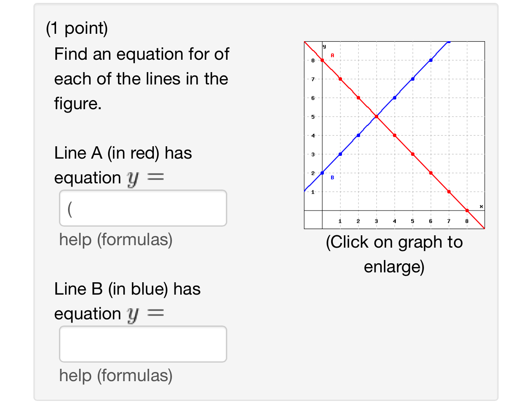Click the red line's label A
Screen dimensions: 532x410
(332, 54)
